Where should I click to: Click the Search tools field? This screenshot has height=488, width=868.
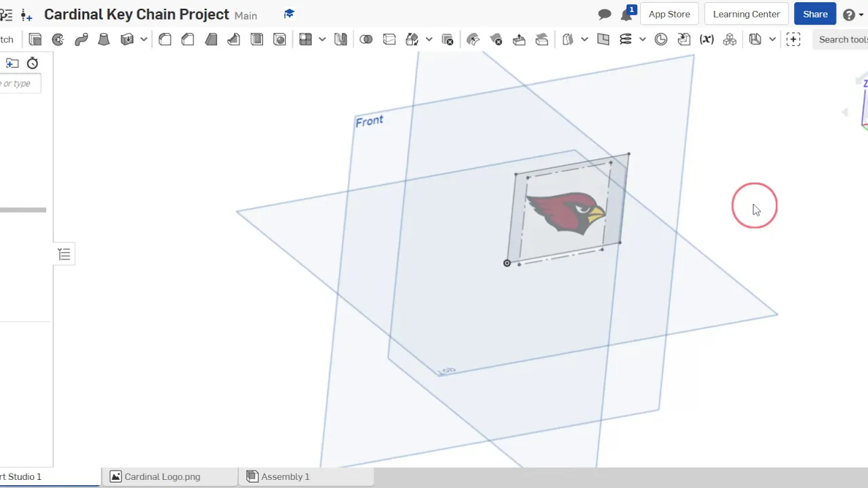[842, 39]
